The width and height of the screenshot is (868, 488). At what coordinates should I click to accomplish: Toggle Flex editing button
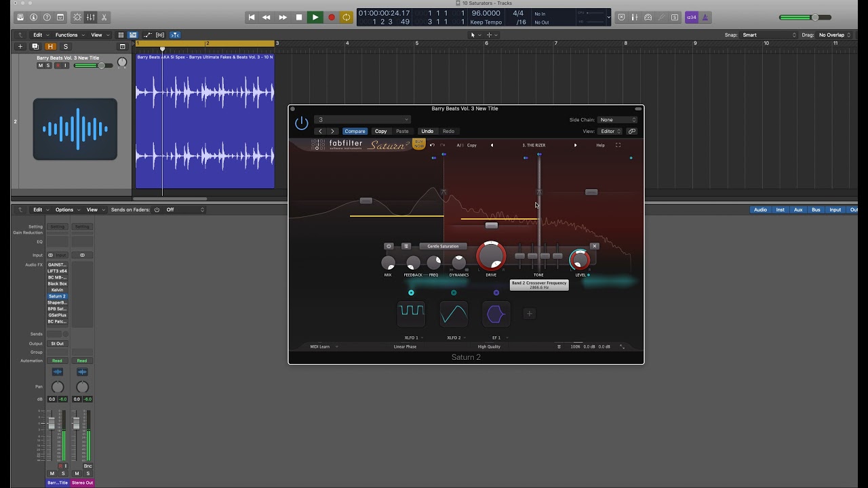coord(160,35)
